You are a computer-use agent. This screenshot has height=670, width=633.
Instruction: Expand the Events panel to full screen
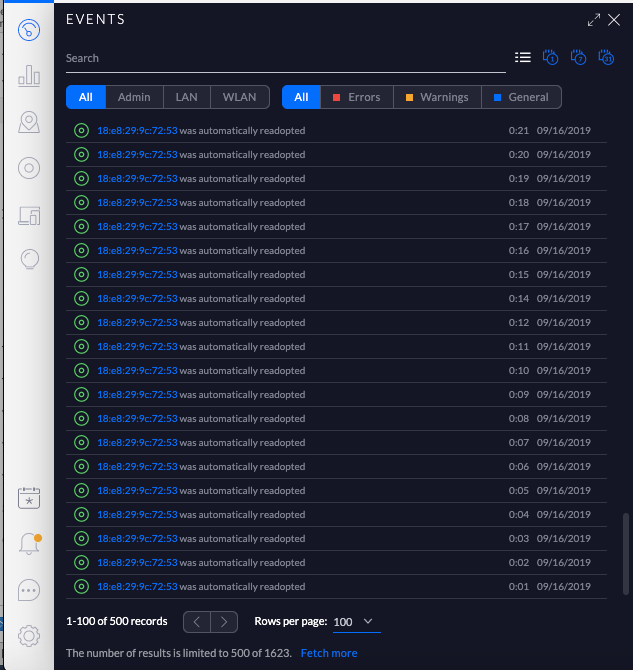pos(594,20)
